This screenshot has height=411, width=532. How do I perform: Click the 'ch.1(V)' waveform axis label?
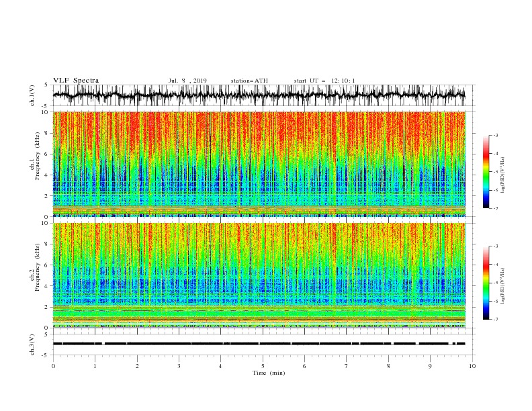[x=32, y=95]
